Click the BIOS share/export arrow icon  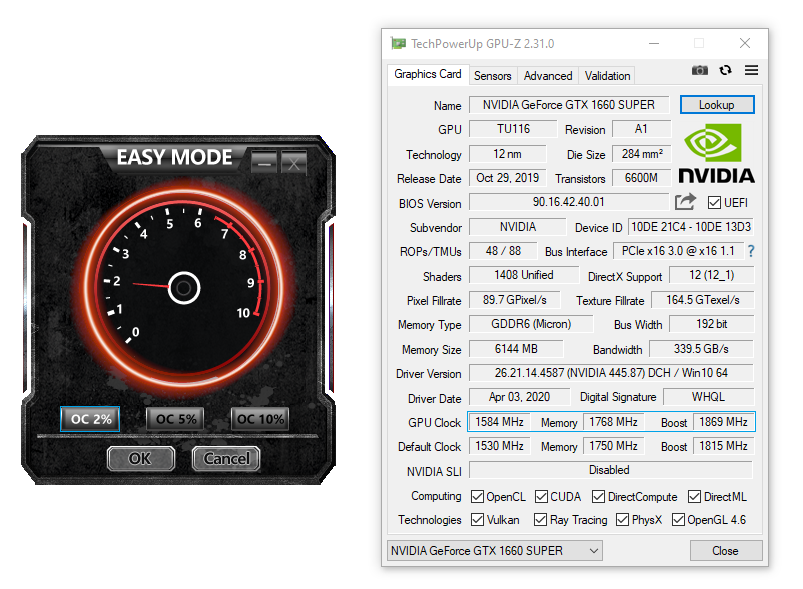[x=685, y=202]
